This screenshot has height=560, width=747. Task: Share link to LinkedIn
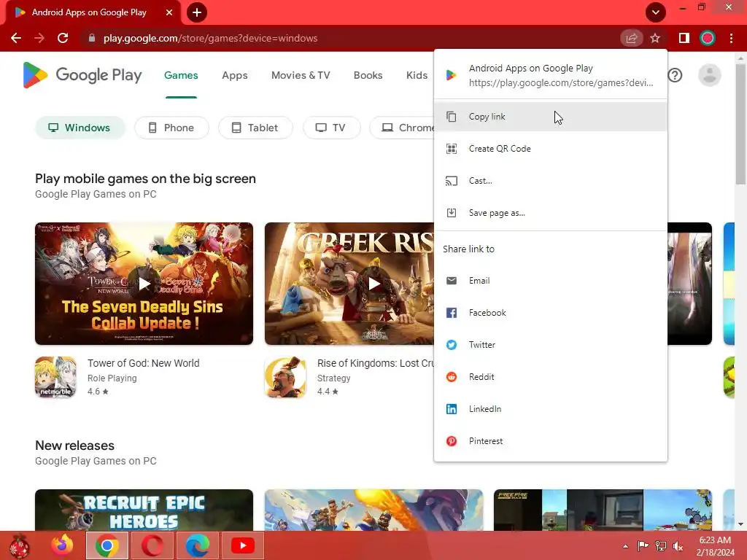[x=551, y=409]
